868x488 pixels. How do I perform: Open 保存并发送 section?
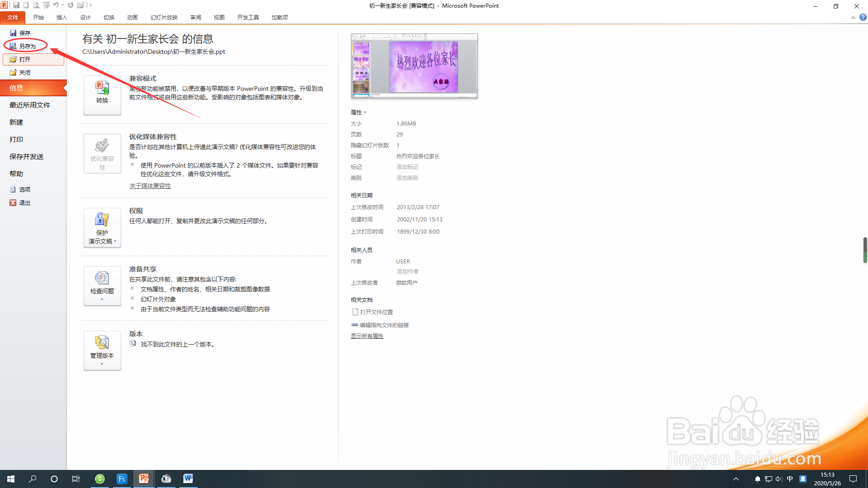pos(27,156)
